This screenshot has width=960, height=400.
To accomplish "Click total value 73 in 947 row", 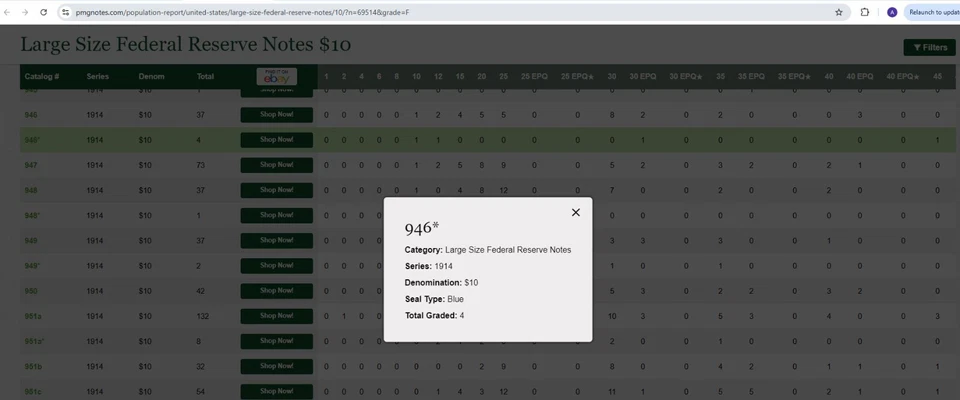I will coord(201,165).
